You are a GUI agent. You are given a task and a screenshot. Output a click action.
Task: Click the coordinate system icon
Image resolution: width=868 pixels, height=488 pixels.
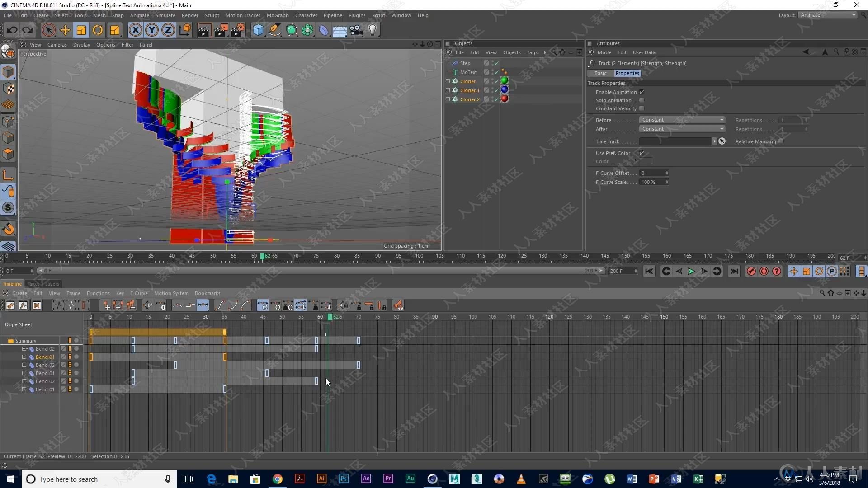click(185, 30)
